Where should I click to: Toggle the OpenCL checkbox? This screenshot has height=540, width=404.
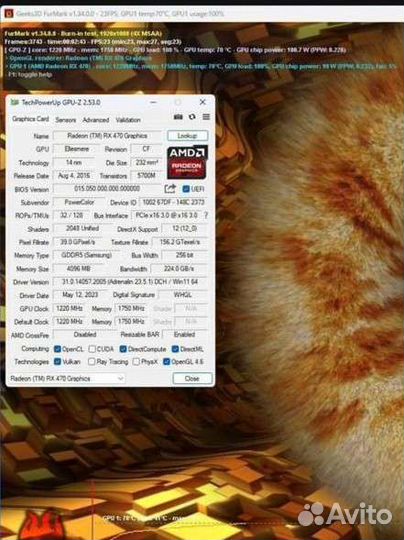tap(58, 349)
